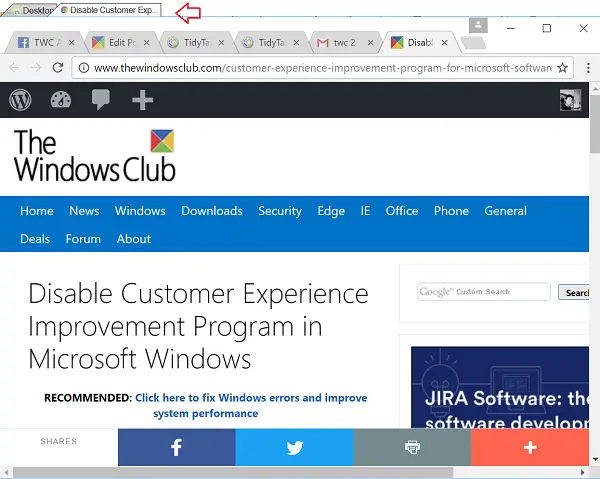Image resolution: width=600 pixels, height=479 pixels.
Task: Open the Chrome three-dot menu
Action: (588, 68)
